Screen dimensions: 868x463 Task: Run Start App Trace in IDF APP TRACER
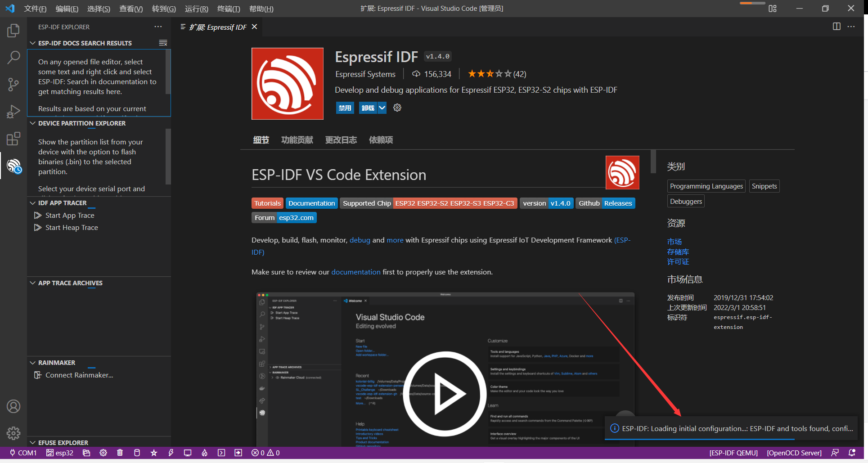click(69, 215)
